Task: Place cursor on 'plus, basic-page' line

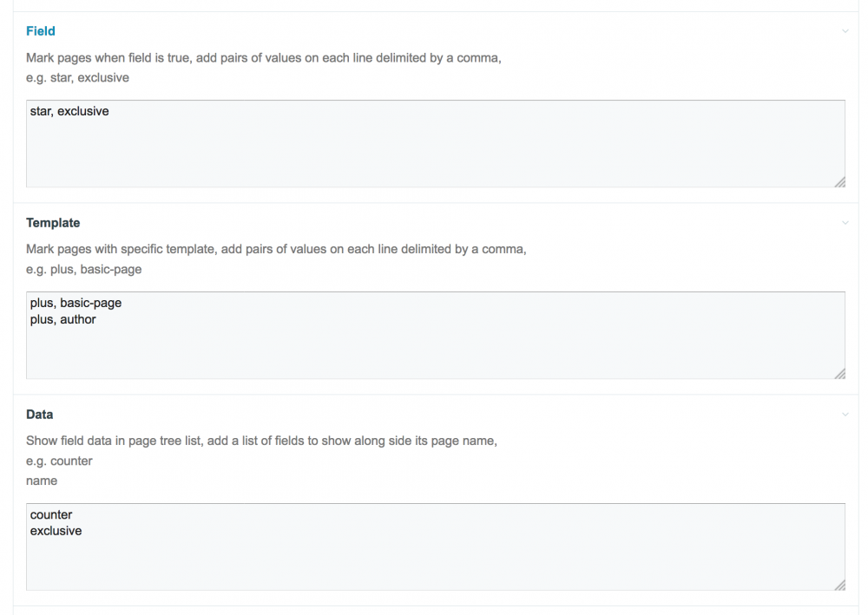Action: [x=76, y=304]
